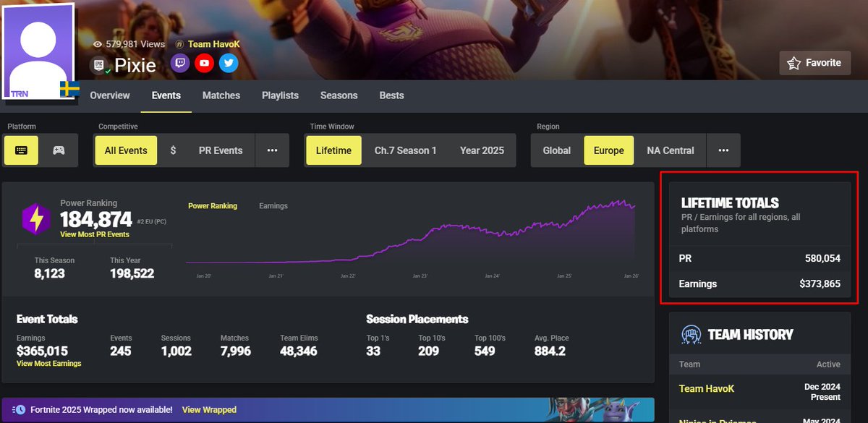This screenshot has height=423, width=868.
Task: Open the Seasons tab
Action: pyautogui.click(x=339, y=95)
